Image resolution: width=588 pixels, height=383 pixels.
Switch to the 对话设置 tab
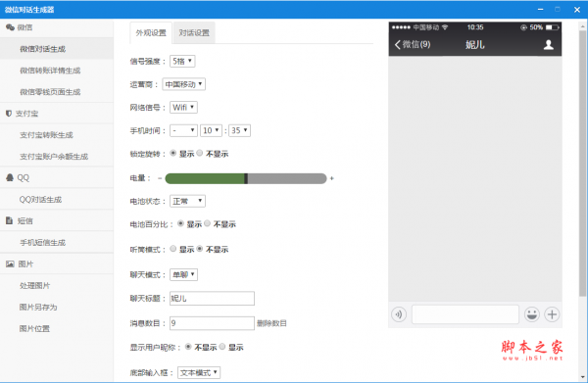[x=194, y=33]
